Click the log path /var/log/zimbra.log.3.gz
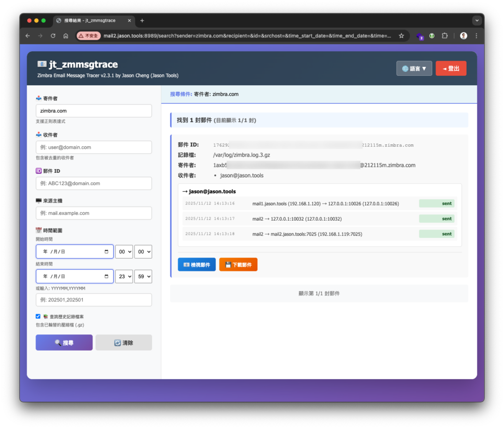Viewport: 504px width, 428px height. [x=242, y=155]
